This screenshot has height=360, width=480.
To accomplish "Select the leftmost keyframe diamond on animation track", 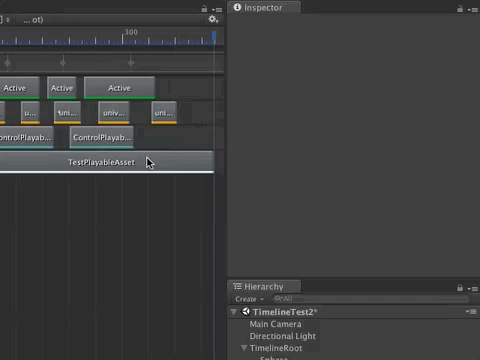I will tap(7, 63).
